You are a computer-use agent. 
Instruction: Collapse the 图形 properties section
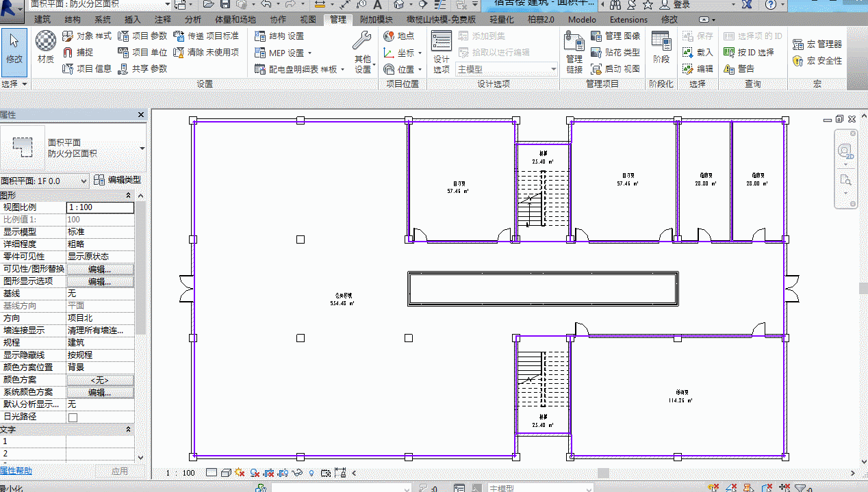128,195
